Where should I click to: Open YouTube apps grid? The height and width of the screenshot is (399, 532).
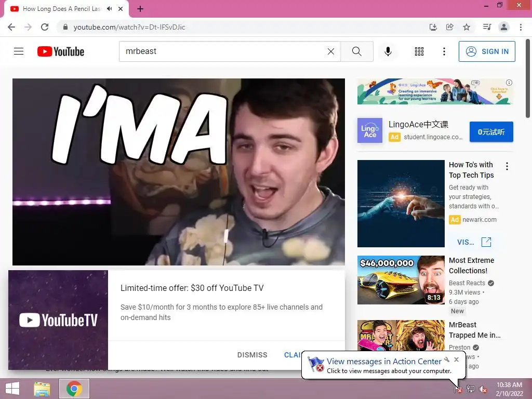click(419, 51)
